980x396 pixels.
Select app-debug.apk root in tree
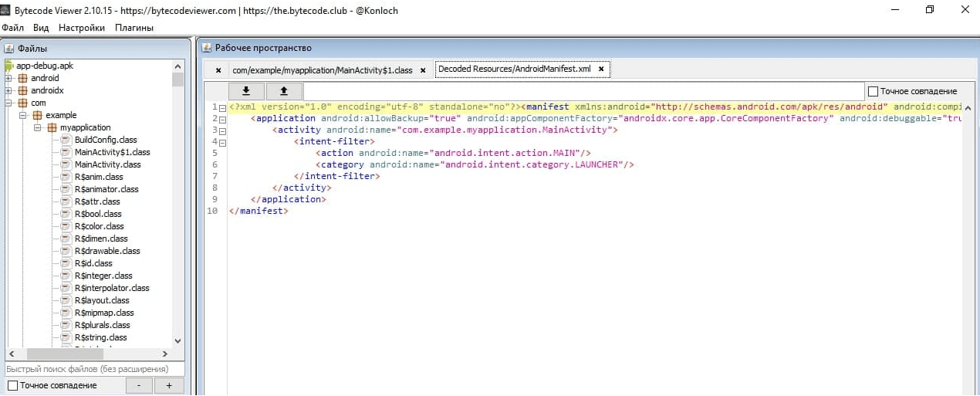pyautogui.click(x=44, y=66)
